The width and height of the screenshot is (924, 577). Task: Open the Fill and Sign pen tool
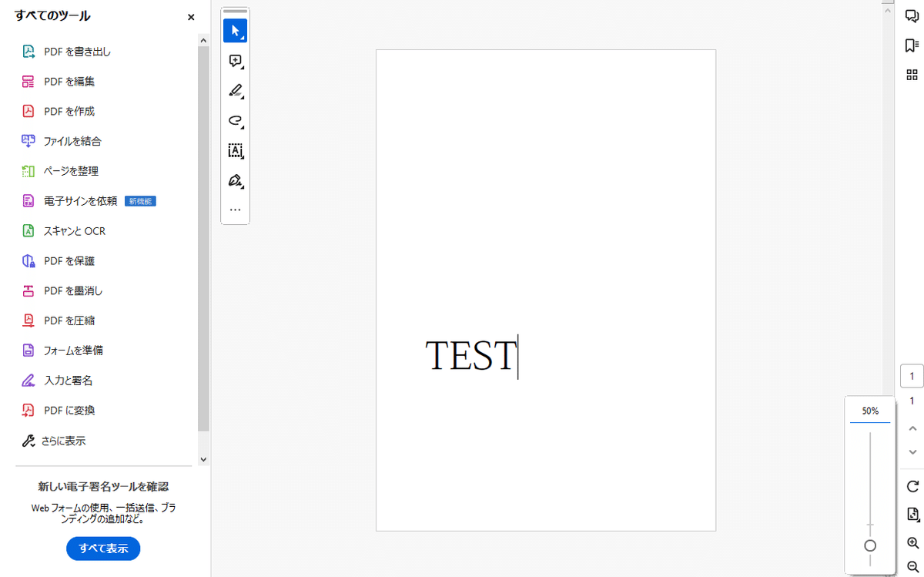tap(233, 181)
